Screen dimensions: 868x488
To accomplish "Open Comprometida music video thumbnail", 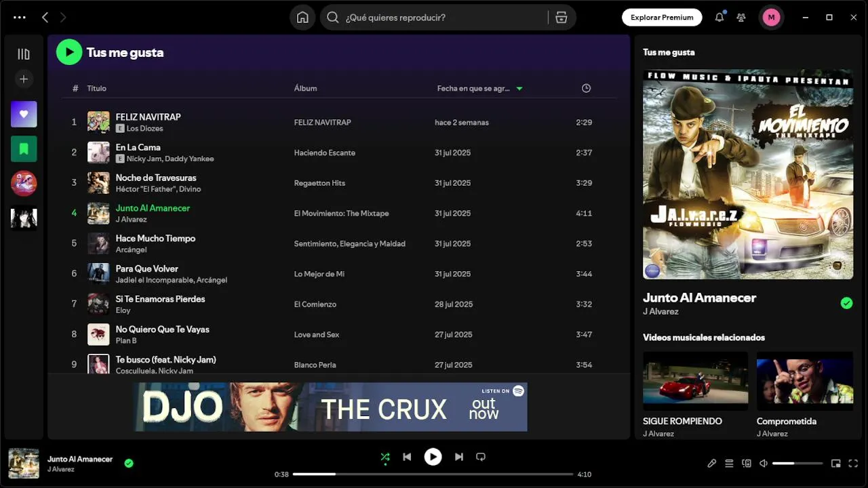I will [x=804, y=381].
